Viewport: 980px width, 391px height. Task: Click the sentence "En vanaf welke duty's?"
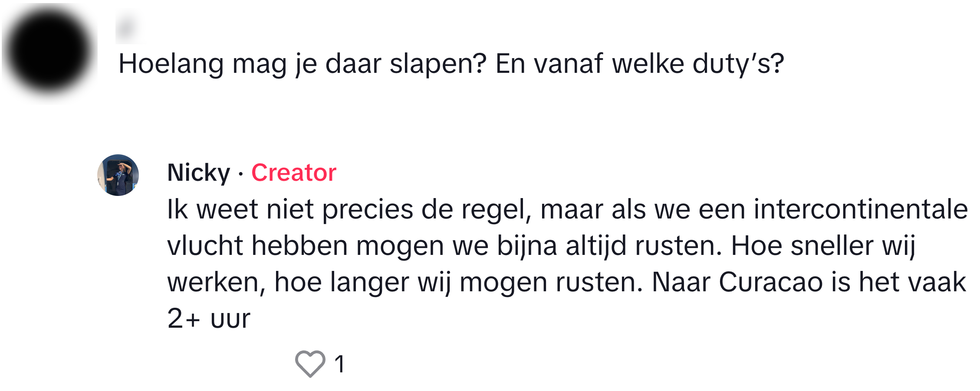click(x=639, y=64)
